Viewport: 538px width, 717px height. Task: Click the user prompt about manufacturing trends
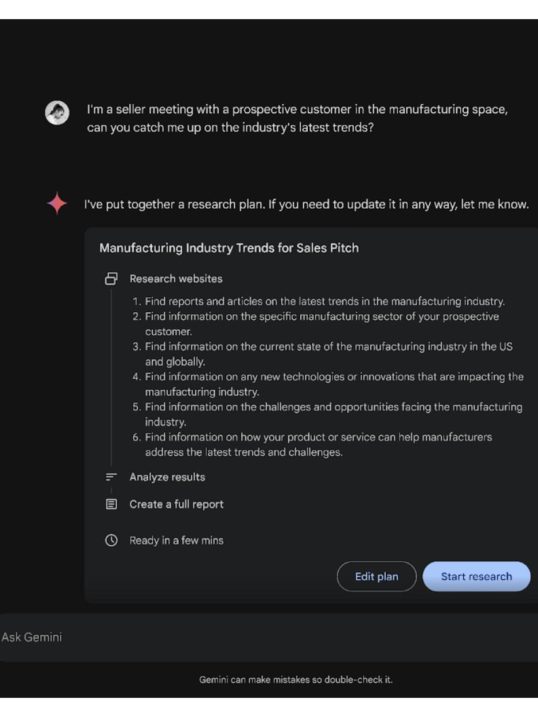(297, 118)
